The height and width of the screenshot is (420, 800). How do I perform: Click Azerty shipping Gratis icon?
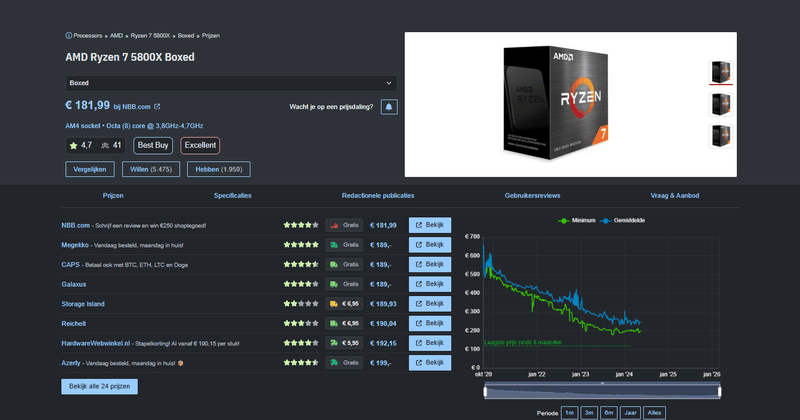[x=334, y=363]
